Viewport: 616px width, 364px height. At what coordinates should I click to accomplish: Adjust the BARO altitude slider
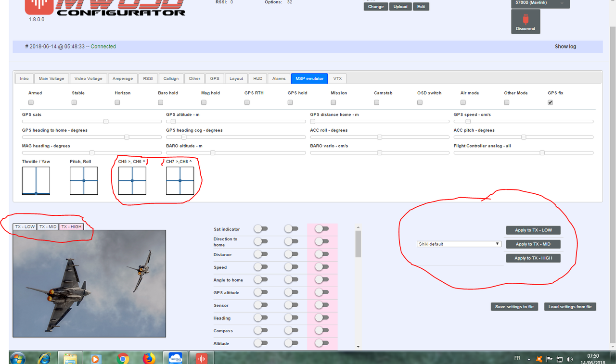coord(235,152)
